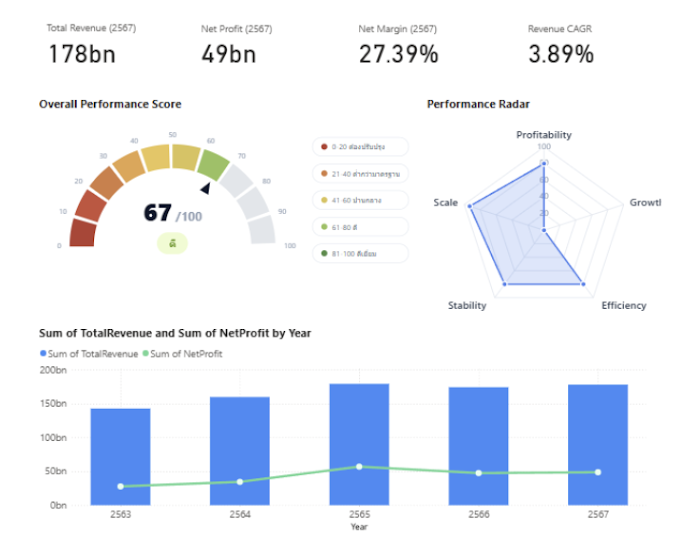Click the revenue bar for year 2565

click(x=359, y=444)
